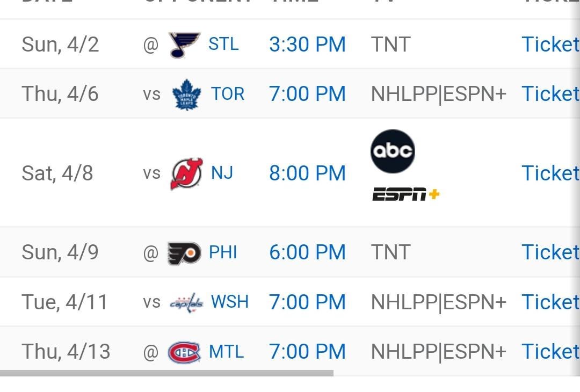This screenshot has height=392, width=580.
Task: Click the Toronto Maple Leafs logo
Action: 187,95
